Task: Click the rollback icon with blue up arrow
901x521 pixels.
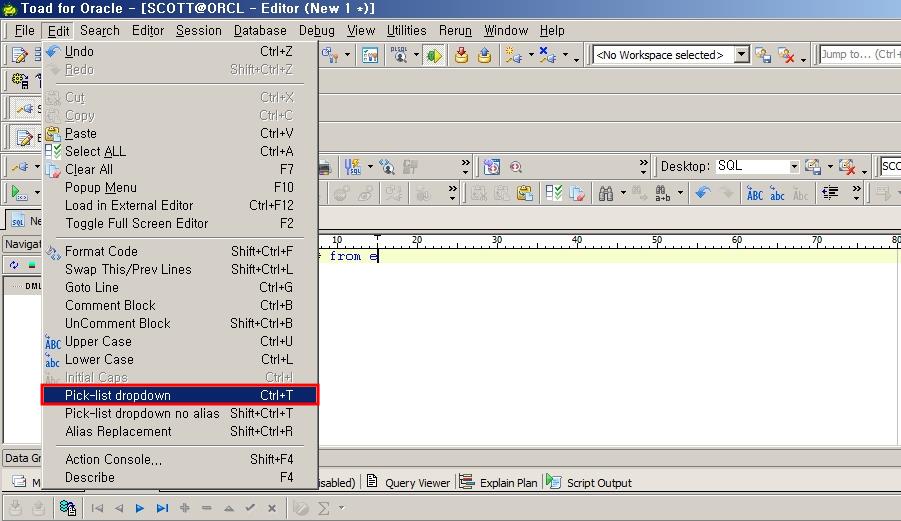Action: pyautogui.click(x=484, y=55)
